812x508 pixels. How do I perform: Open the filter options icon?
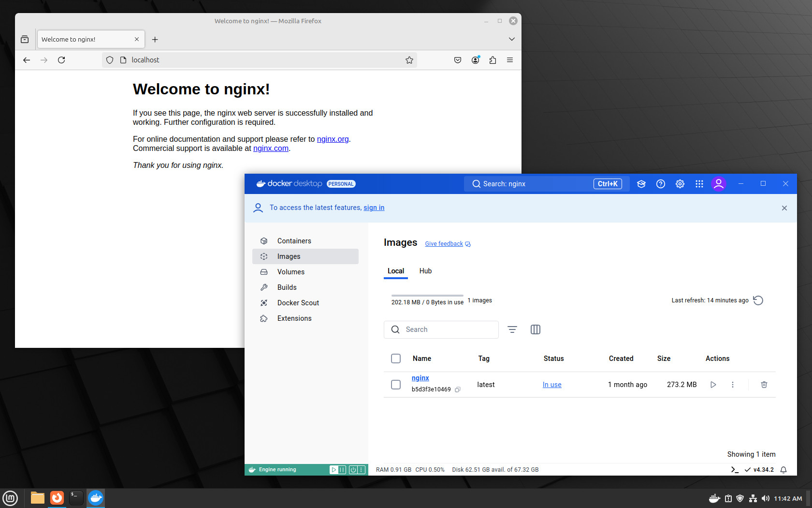tap(512, 329)
